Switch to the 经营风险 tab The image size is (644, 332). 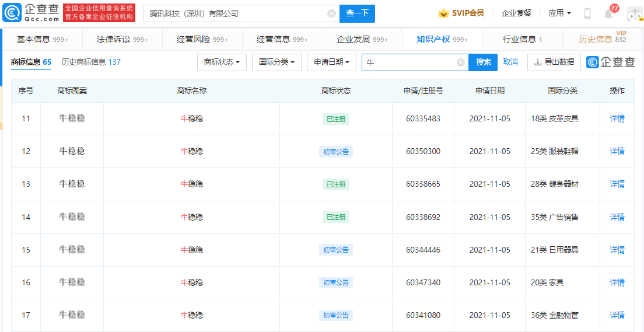[x=202, y=39]
